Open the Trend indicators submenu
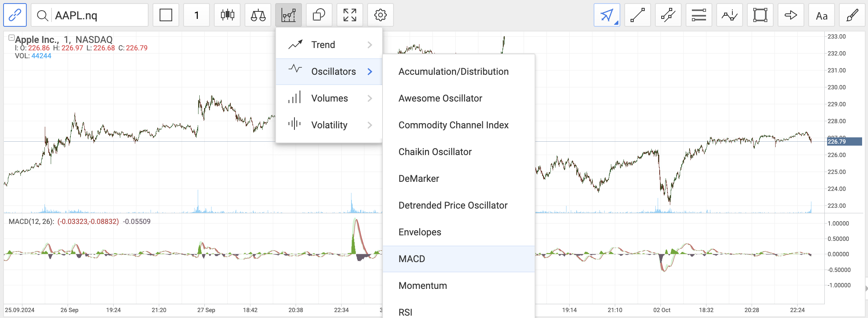 tap(329, 45)
